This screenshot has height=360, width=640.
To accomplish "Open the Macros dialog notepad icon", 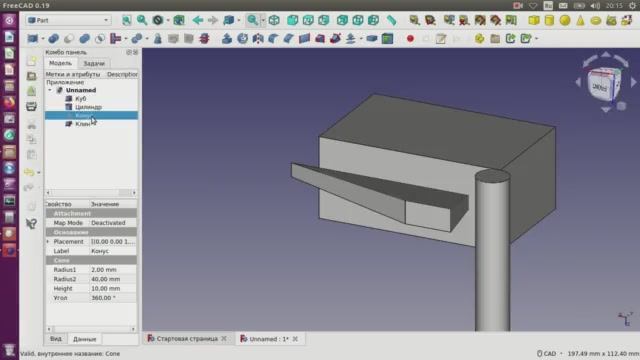I will pos(441,39).
